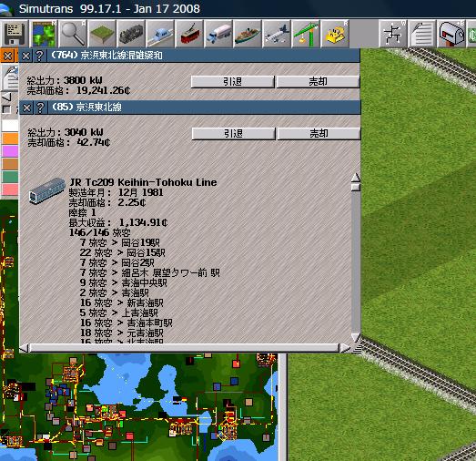Click passenger entry 18 旅客 > 元吉海駅

point(122,333)
